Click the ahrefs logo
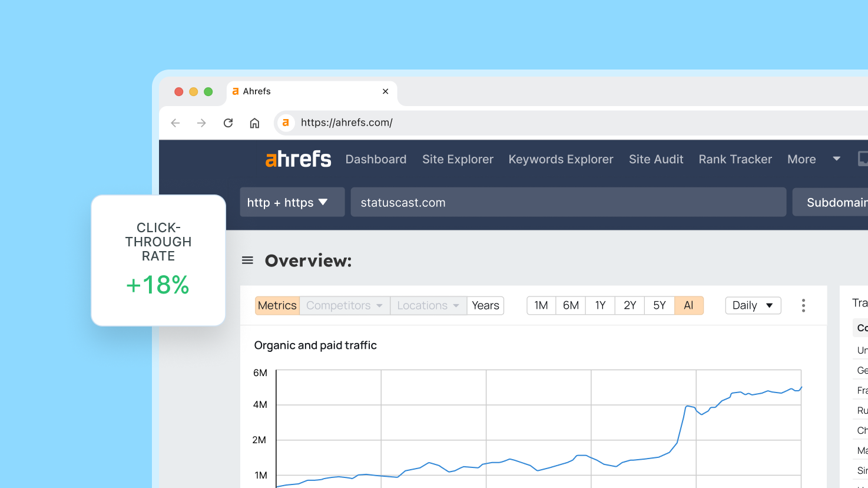The height and width of the screenshot is (488, 868). point(298,159)
